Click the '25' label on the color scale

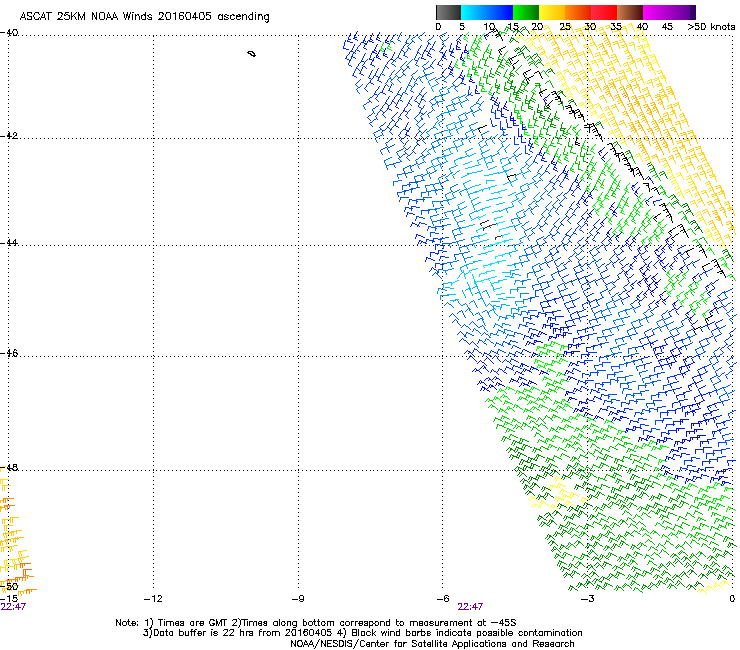click(x=565, y=27)
